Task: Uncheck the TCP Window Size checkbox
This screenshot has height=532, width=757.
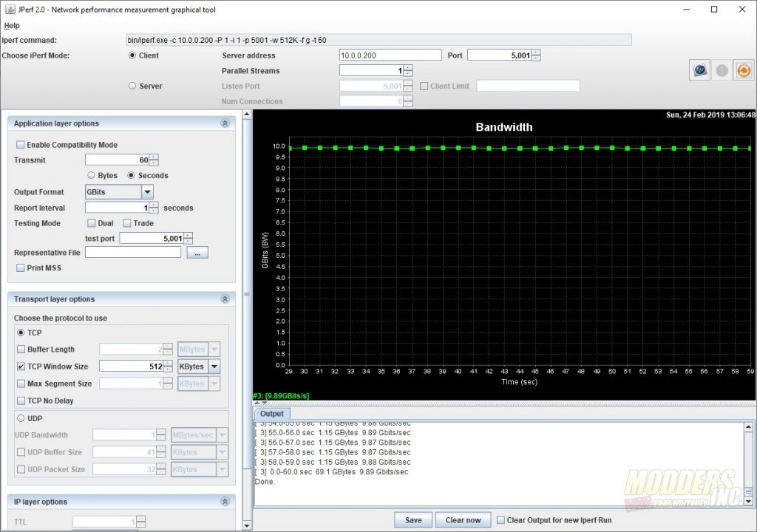Action: pyautogui.click(x=21, y=366)
